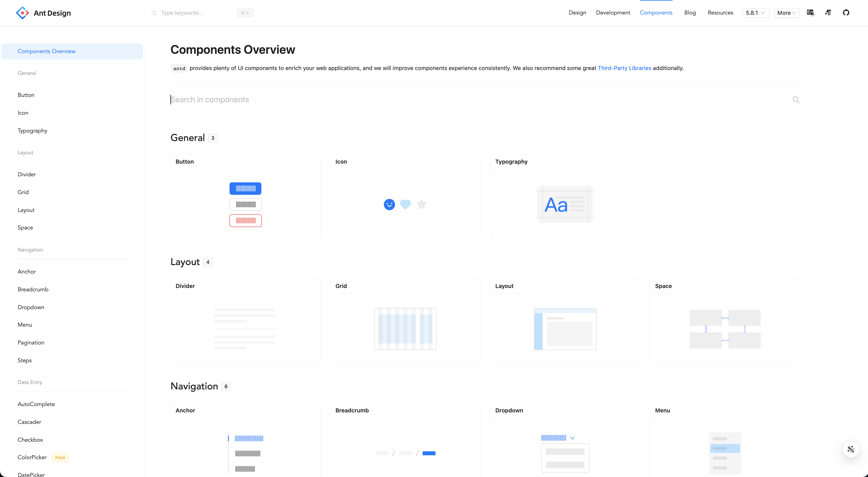Open the Button component card
Image resolution: width=868 pixels, height=477 pixels.
245,197
